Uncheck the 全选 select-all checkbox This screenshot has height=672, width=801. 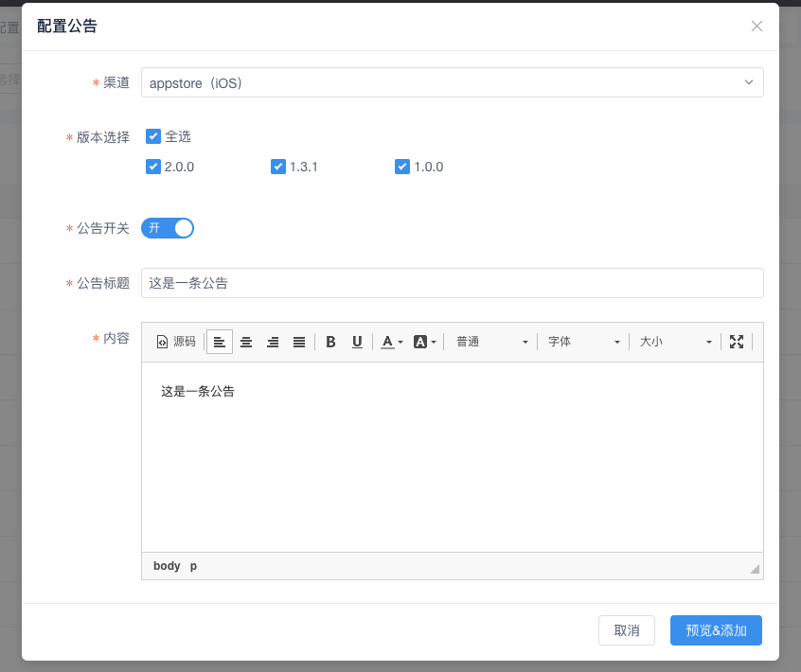(x=153, y=136)
